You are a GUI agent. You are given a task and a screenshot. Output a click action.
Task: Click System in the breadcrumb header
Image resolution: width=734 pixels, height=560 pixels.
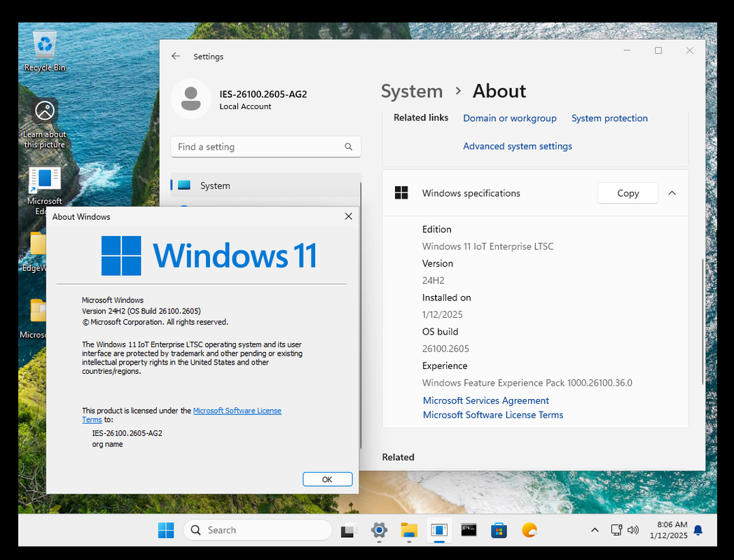(411, 91)
